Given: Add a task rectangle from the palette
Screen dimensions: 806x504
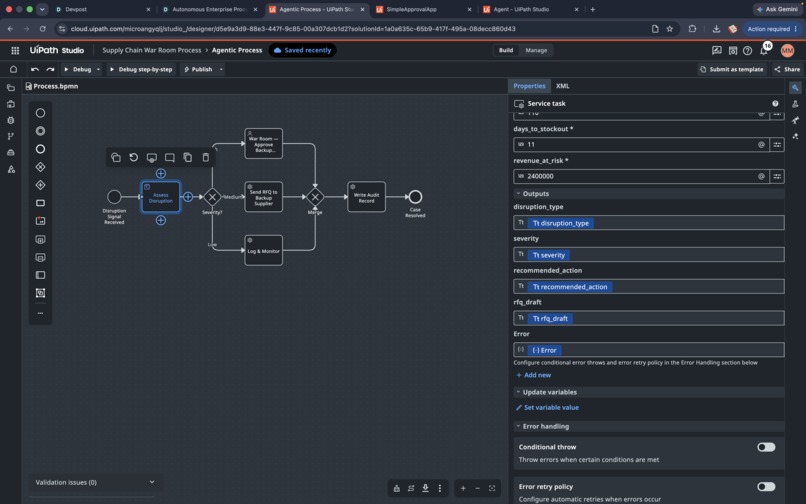Looking at the screenshot, I should [40, 203].
